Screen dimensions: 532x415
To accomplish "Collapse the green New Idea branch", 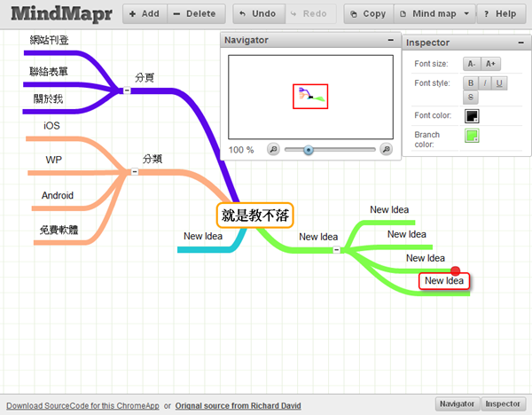I will tap(336, 250).
